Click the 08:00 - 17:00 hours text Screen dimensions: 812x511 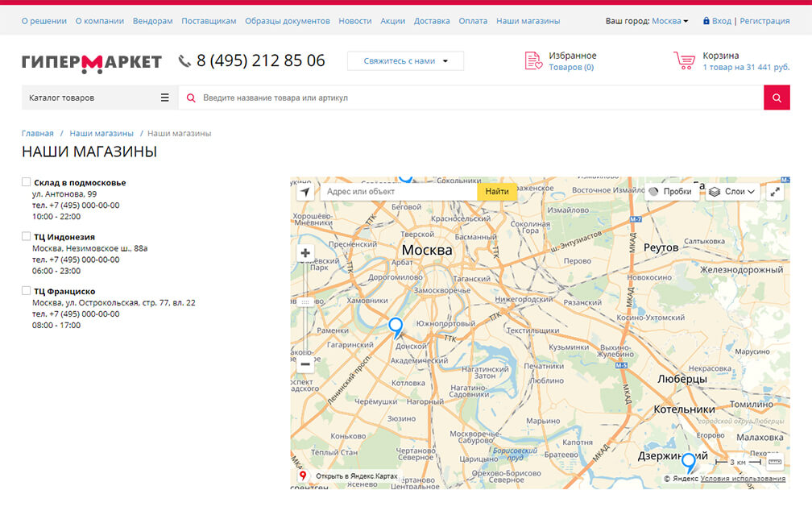coord(56,326)
